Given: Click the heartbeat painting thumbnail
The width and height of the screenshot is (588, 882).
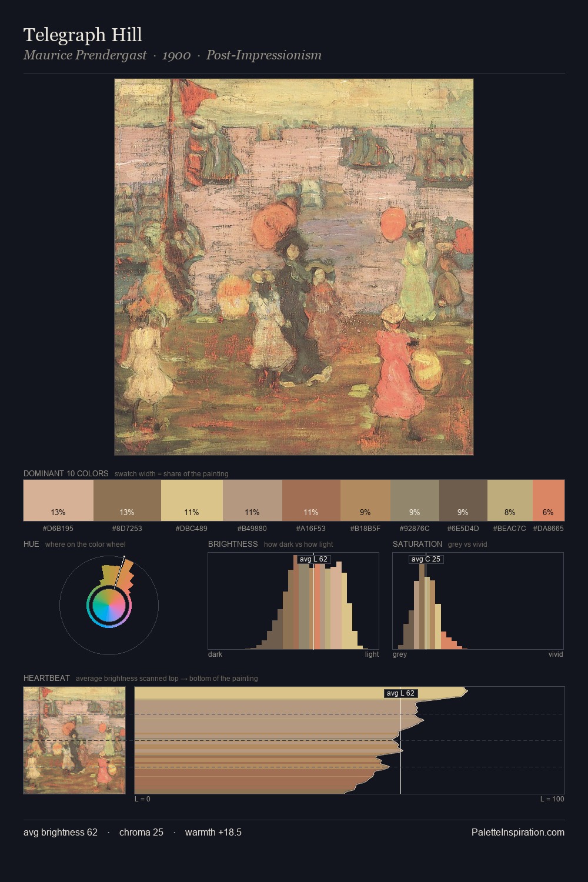Looking at the screenshot, I should pyautogui.click(x=74, y=740).
